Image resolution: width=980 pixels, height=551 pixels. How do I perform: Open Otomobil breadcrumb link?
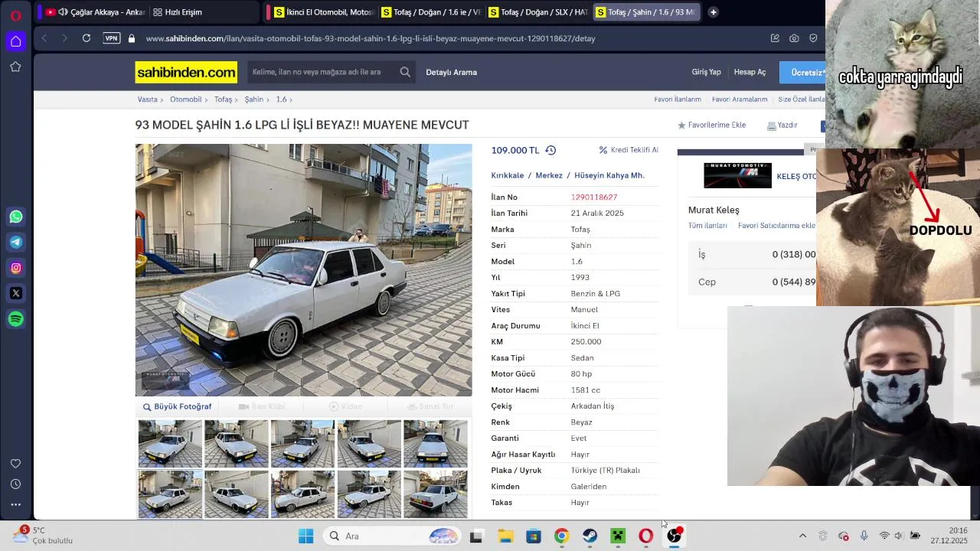(x=185, y=99)
